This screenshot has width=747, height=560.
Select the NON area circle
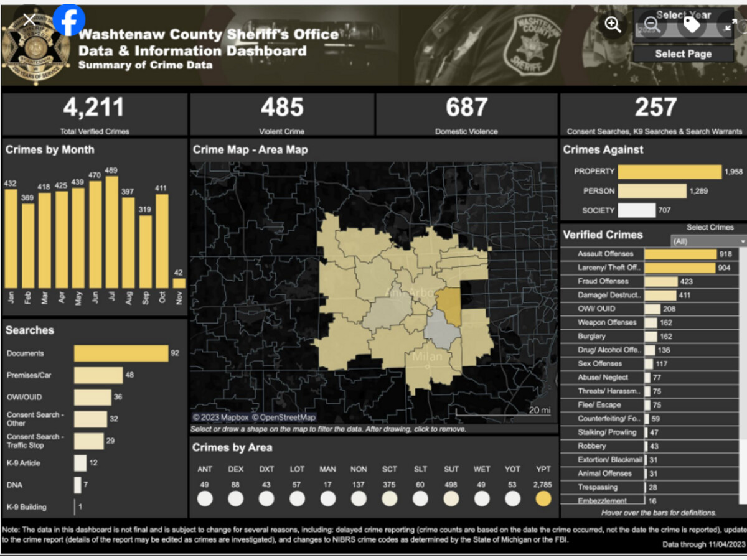[359, 498]
